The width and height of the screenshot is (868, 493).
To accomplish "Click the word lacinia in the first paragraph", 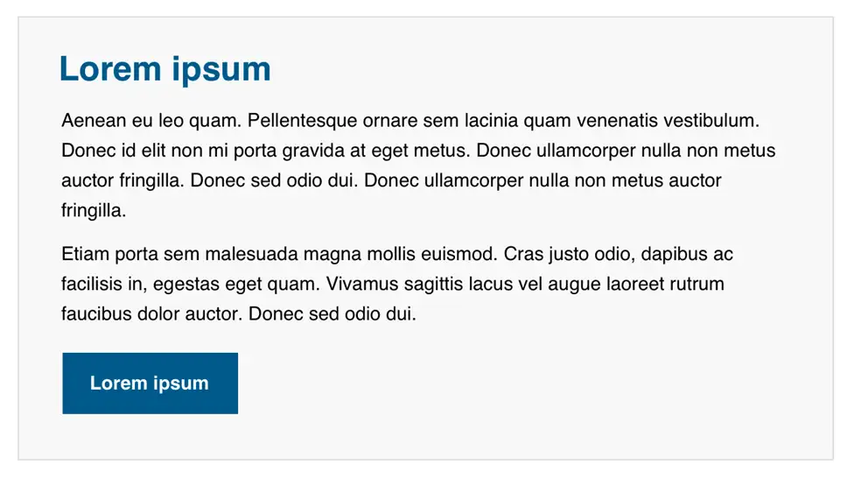I will 491,120.
